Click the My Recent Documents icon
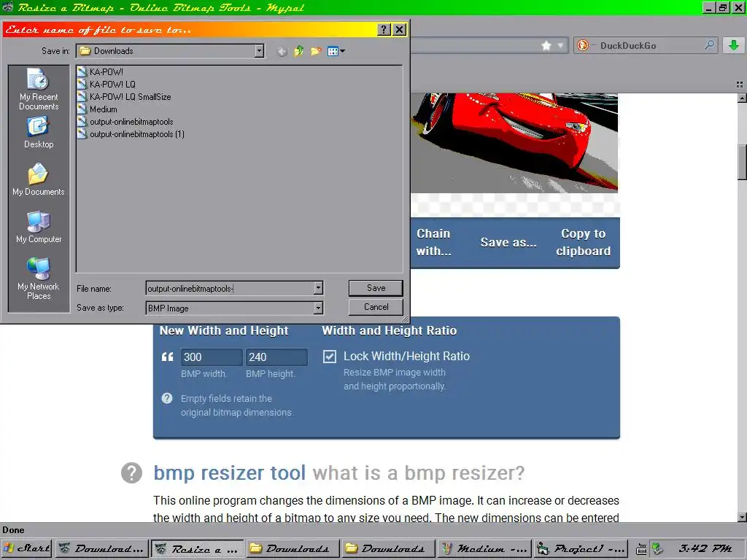747x560 pixels. 38,79
